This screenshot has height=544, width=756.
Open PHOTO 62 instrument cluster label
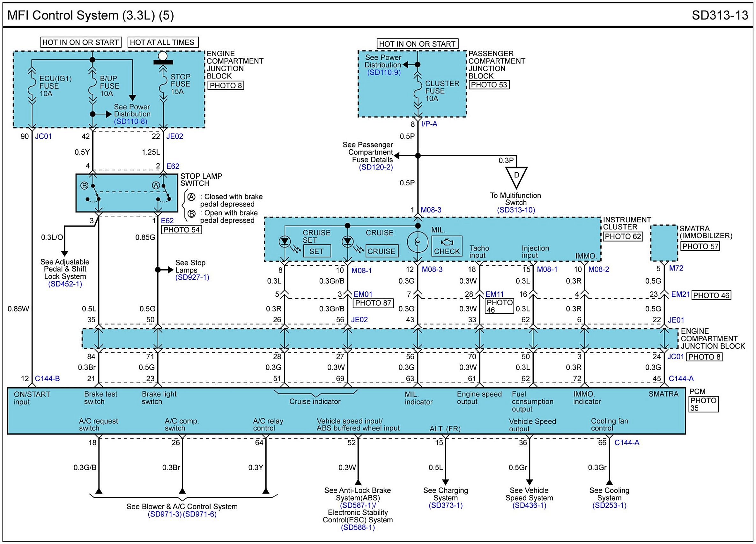[623, 236]
